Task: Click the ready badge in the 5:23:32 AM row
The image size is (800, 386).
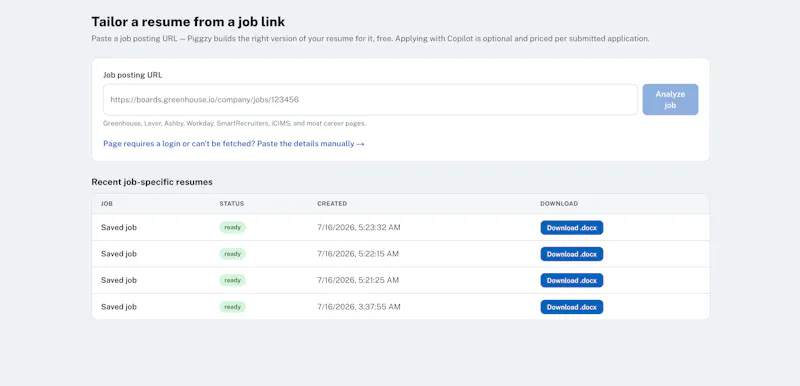Action: (232, 227)
